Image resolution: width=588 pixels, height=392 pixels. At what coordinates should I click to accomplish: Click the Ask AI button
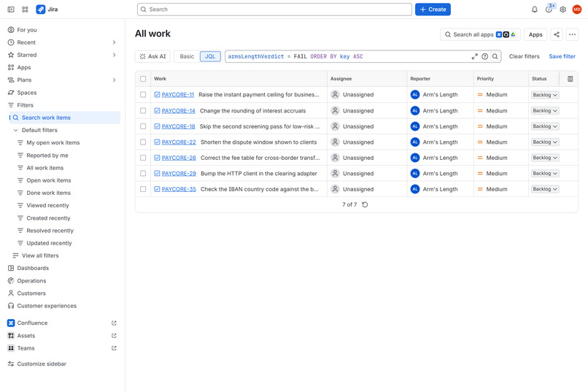[x=152, y=56]
